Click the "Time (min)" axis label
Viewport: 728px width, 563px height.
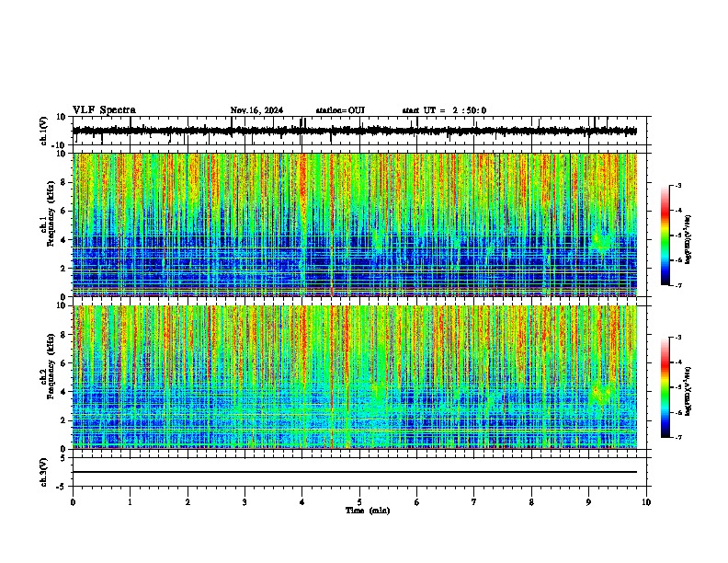click(x=368, y=511)
